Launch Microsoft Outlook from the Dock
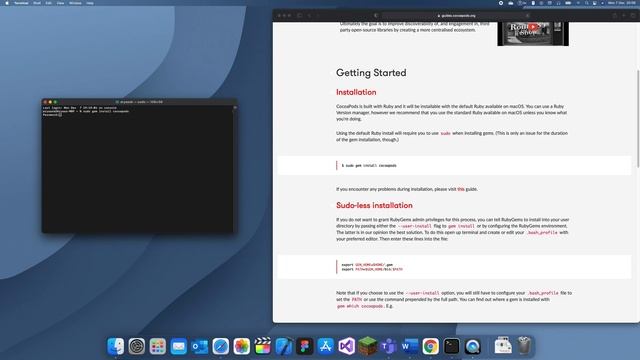 pos(200,347)
